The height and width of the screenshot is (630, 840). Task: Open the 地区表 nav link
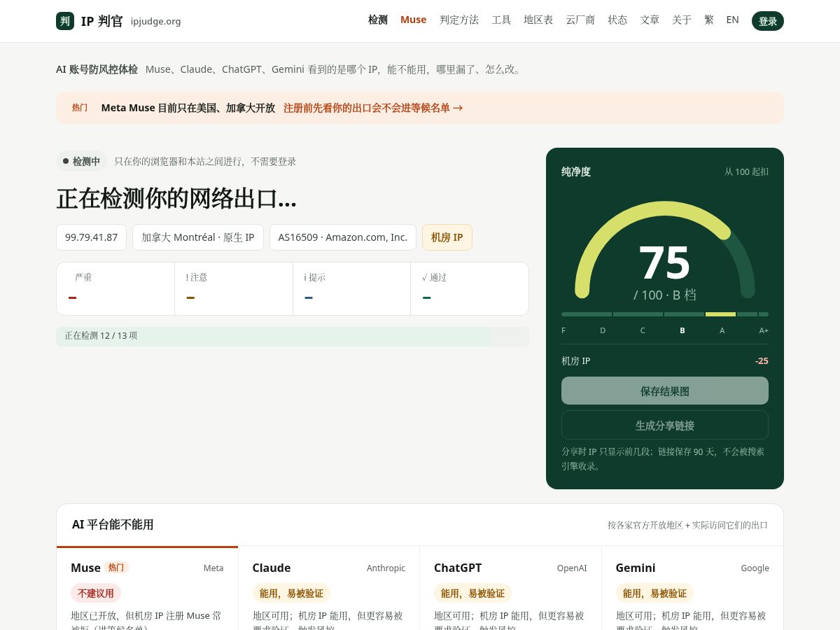tap(538, 20)
